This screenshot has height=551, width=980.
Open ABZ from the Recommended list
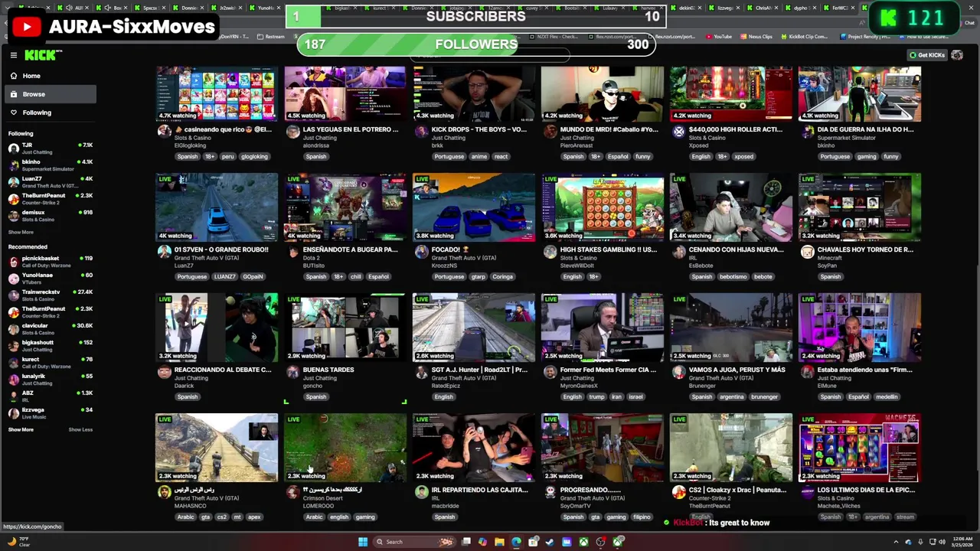(x=51, y=396)
